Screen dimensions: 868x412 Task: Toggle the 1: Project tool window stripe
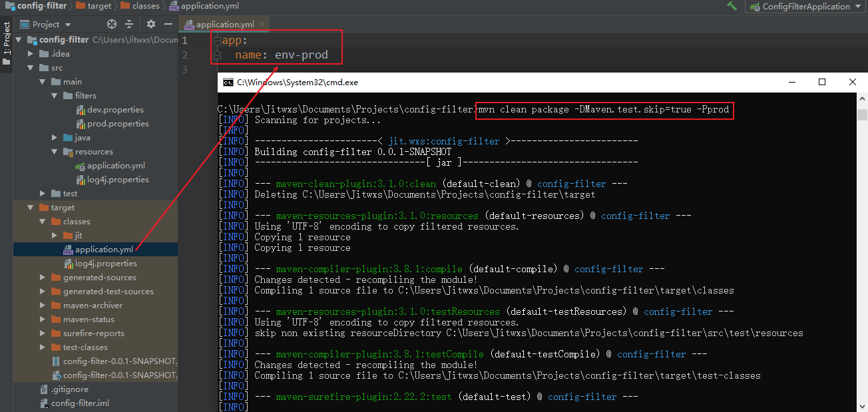[x=7, y=44]
